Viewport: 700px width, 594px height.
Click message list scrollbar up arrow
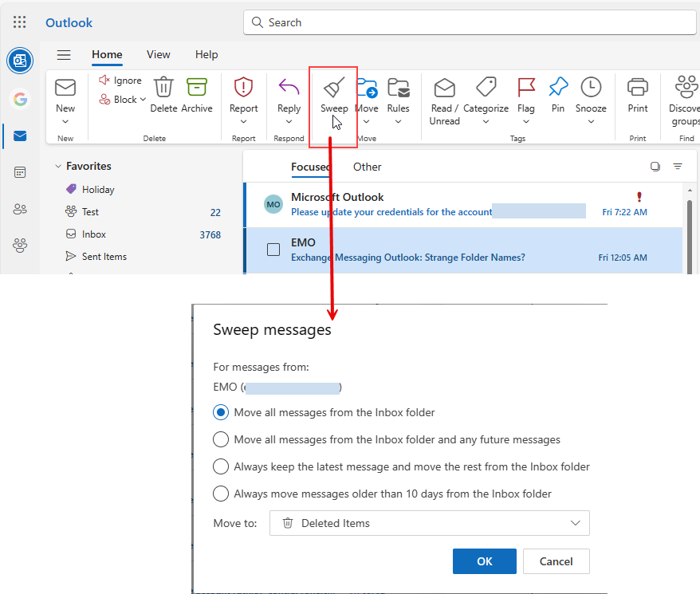click(690, 191)
